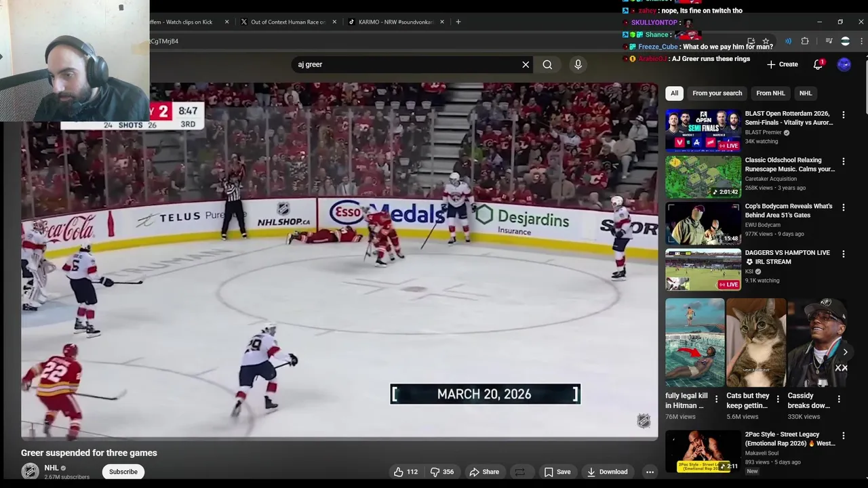Close the Kick clips browser tab
Image resolution: width=868 pixels, height=488 pixels.
point(227,22)
